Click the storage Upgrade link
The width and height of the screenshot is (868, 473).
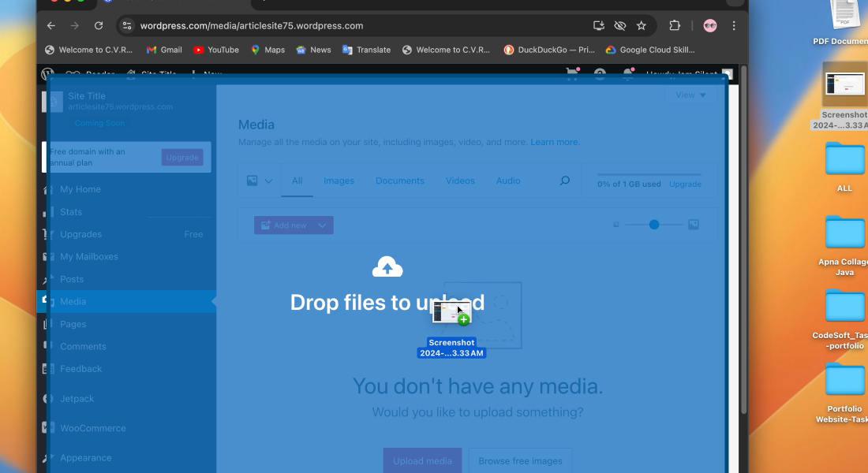tap(685, 184)
